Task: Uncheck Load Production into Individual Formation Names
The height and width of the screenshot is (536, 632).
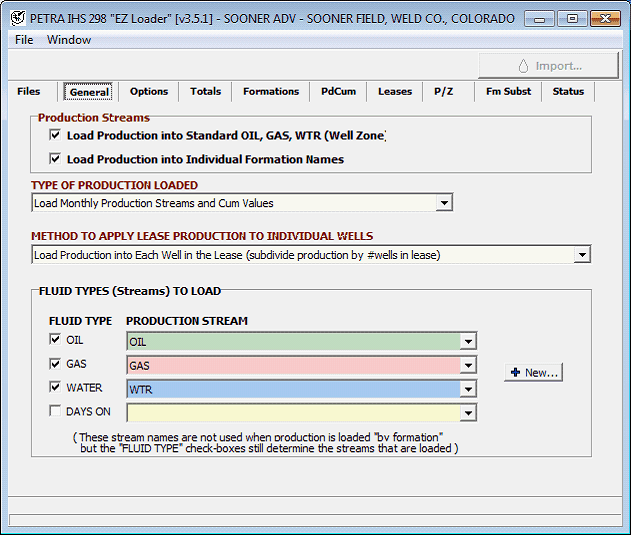Action: pos(55,159)
